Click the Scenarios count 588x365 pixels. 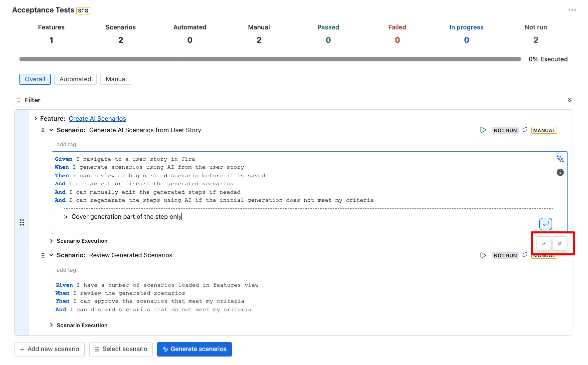point(120,40)
